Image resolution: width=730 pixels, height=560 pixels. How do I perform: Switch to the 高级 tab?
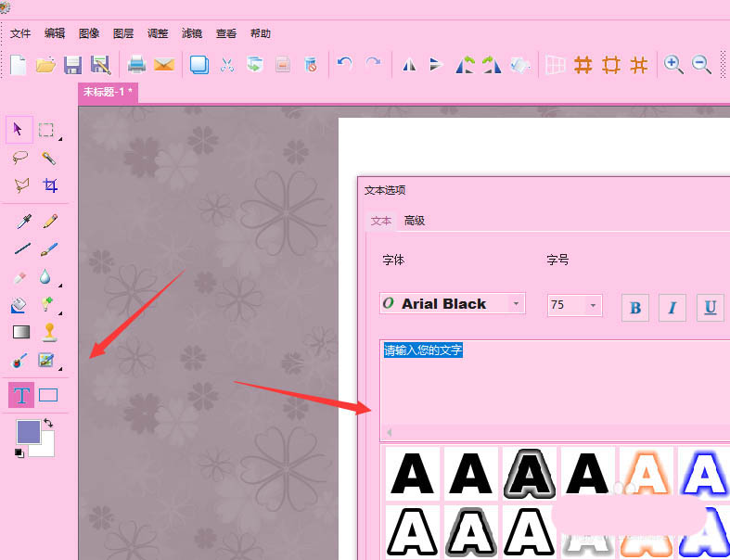(x=415, y=221)
